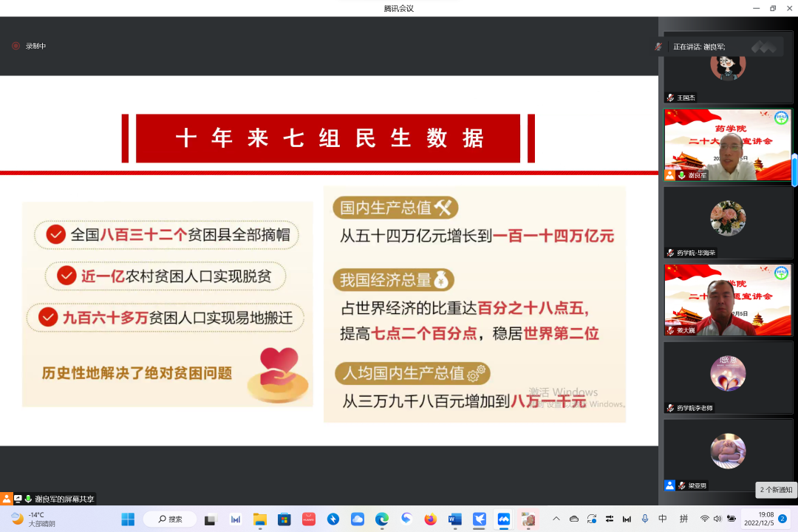Image resolution: width=798 pixels, height=532 pixels.
Task: Open Firefox browser from the taskbar
Action: point(430,519)
